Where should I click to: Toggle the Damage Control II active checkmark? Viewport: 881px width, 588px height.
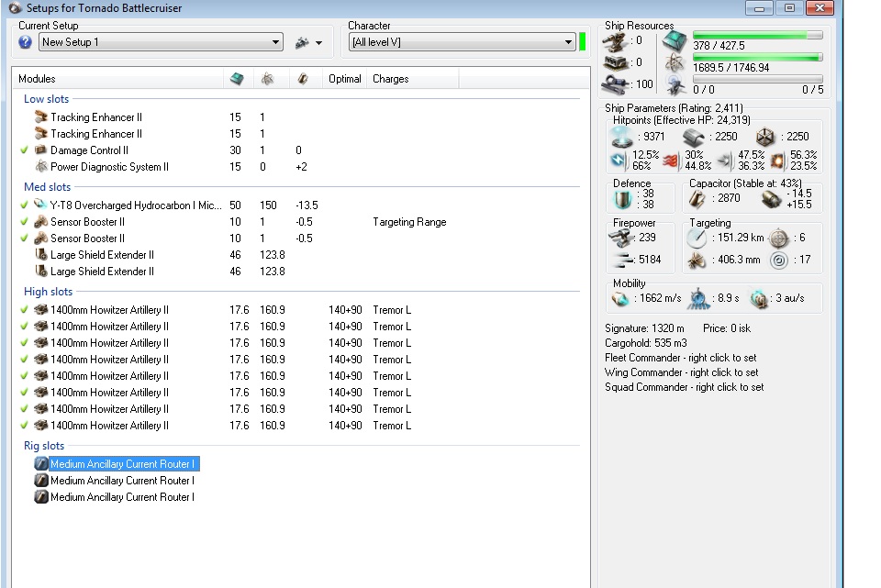pos(25,150)
